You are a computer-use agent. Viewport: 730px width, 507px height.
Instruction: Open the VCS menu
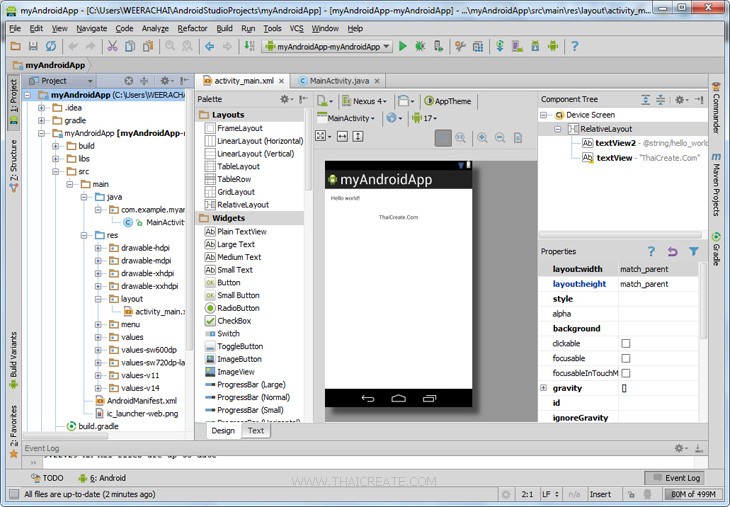[x=297, y=28]
